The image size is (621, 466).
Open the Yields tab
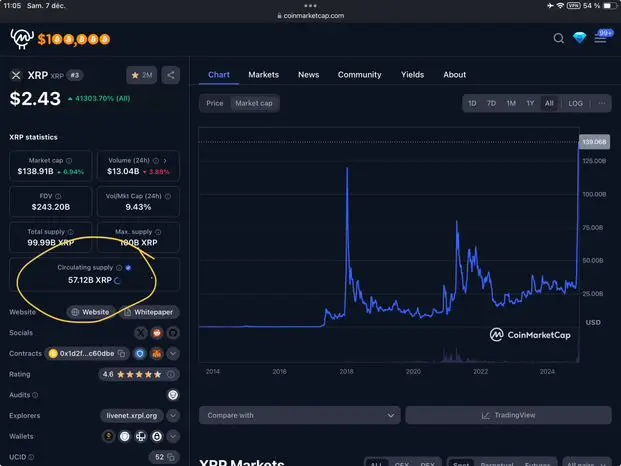click(412, 74)
